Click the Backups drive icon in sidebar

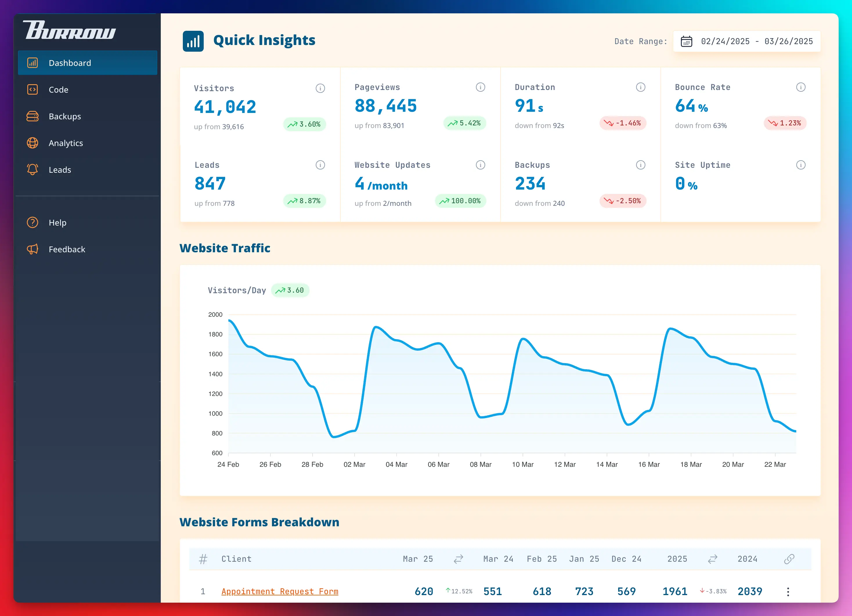33,116
